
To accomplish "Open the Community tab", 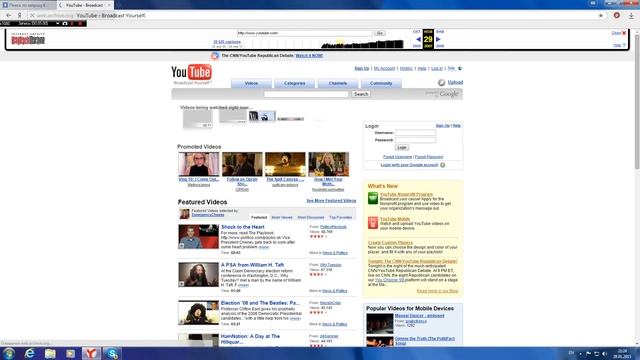I will tap(381, 83).
